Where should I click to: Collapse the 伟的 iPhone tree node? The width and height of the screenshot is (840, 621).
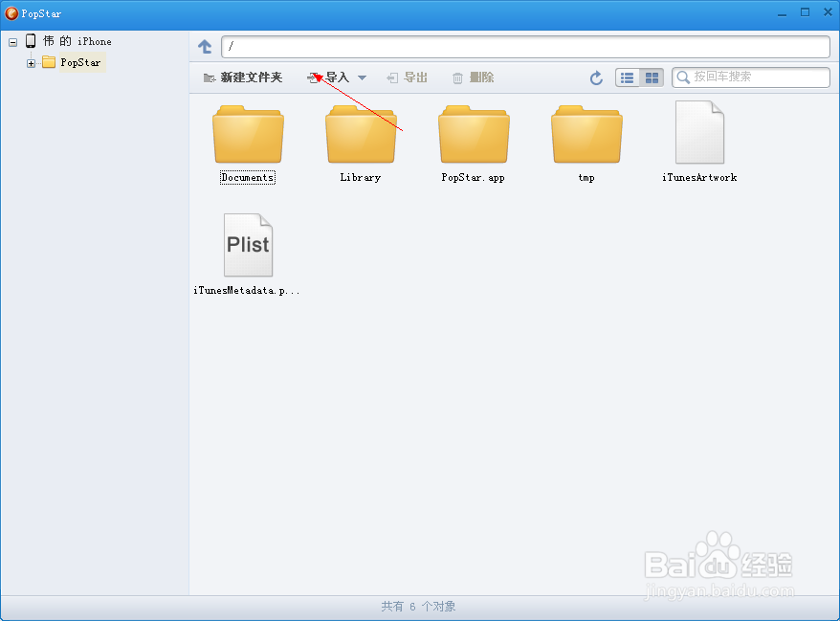[x=12, y=42]
